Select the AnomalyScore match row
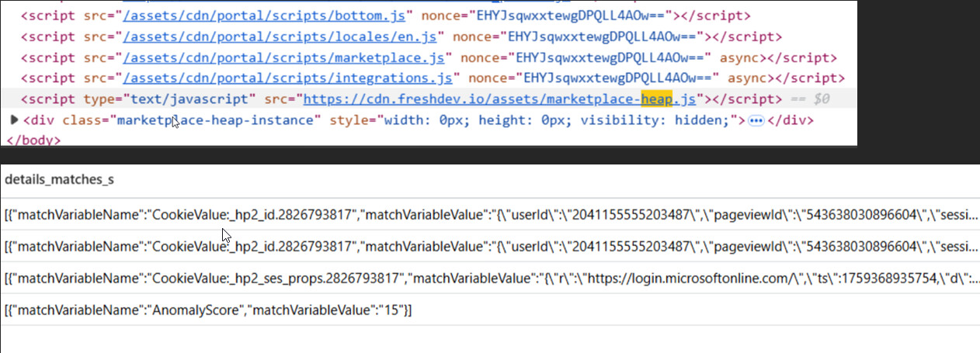Image resolution: width=980 pixels, height=353 pixels. [x=208, y=310]
